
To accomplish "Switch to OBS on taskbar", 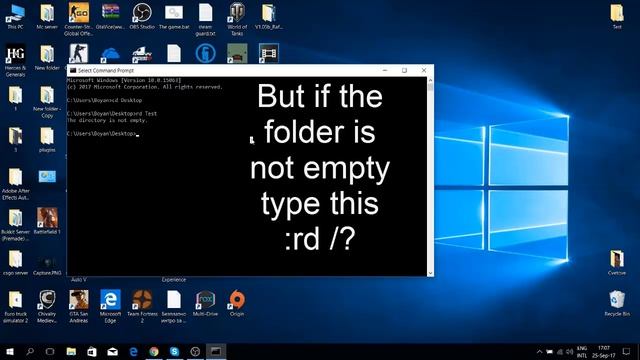I will 195,351.
